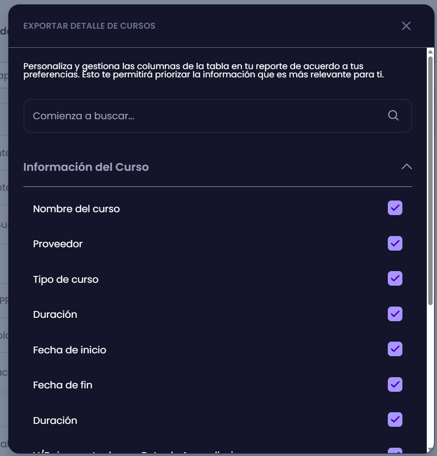Click the Fecha de fin label

pos(63,385)
